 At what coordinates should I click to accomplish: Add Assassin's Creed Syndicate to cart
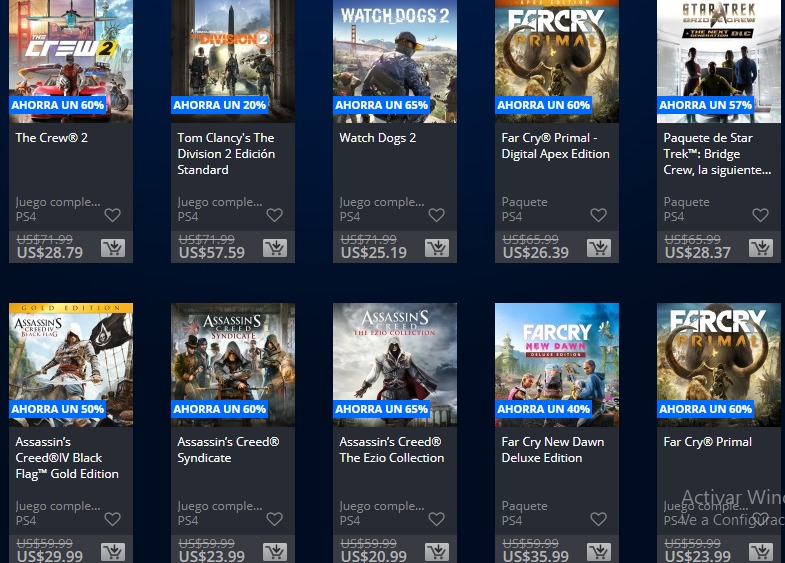pyautogui.click(x=275, y=552)
